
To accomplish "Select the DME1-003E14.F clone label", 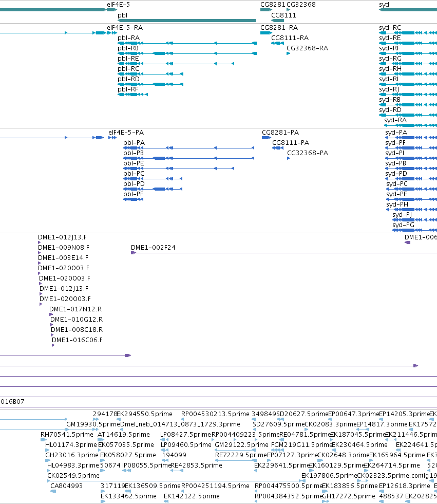I will pyautogui.click(x=63, y=258).
